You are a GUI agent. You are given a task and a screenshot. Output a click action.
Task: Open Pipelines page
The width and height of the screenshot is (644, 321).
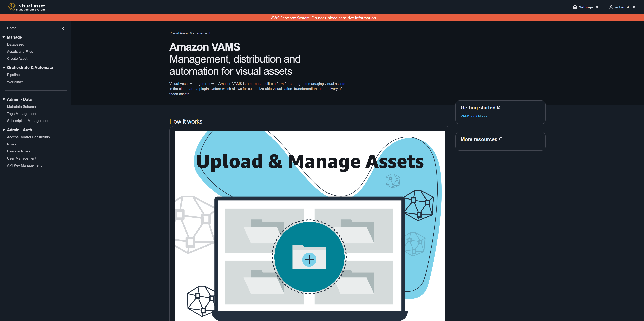point(14,75)
